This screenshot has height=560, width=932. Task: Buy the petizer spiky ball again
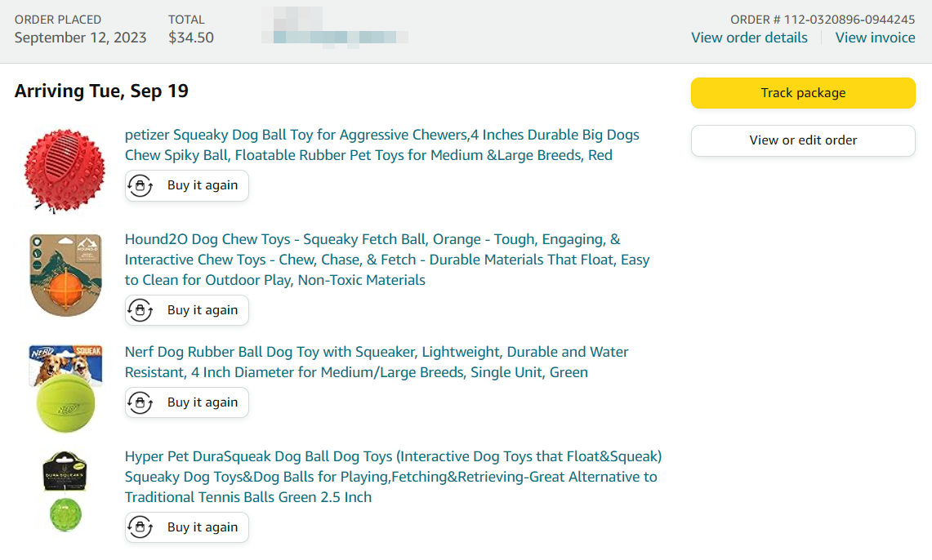pyautogui.click(x=186, y=186)
